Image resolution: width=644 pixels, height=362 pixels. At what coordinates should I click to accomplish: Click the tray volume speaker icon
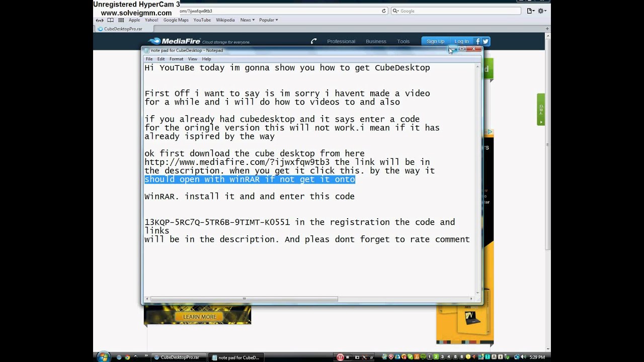523,357
